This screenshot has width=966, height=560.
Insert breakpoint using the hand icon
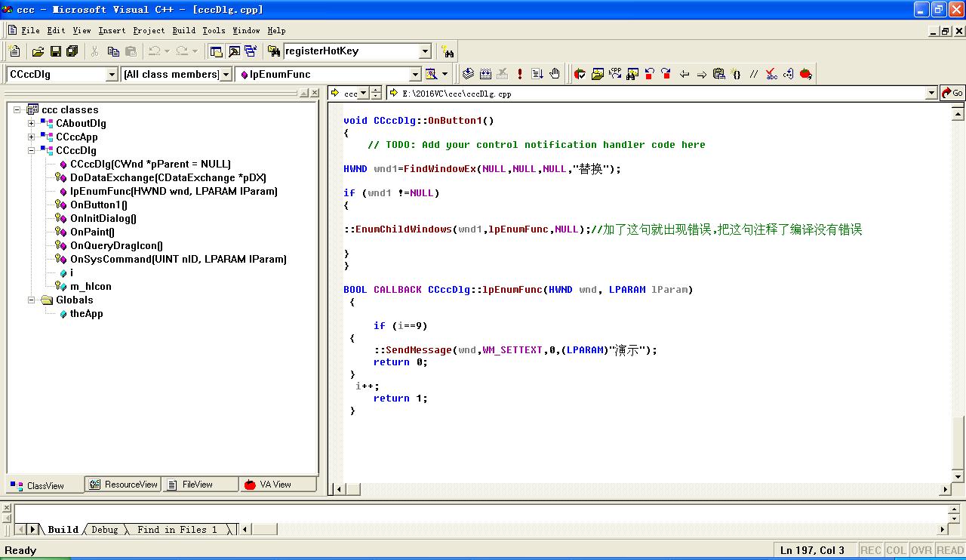click(555, 74)
